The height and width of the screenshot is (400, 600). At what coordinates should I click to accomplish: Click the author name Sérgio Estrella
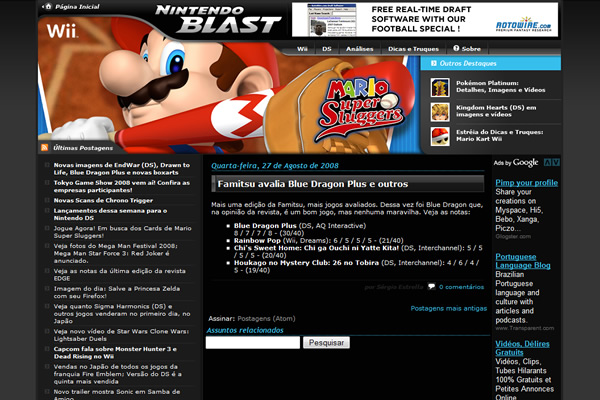click(x=399, y=287)
